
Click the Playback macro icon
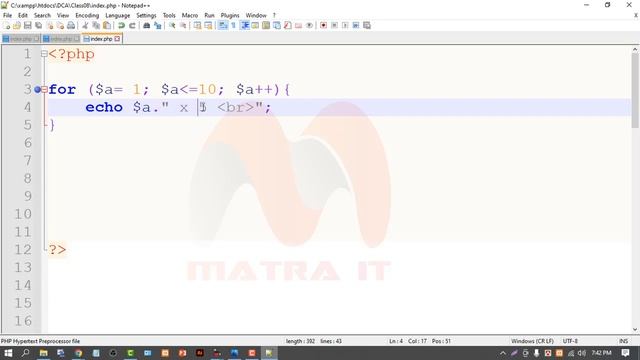345,25
